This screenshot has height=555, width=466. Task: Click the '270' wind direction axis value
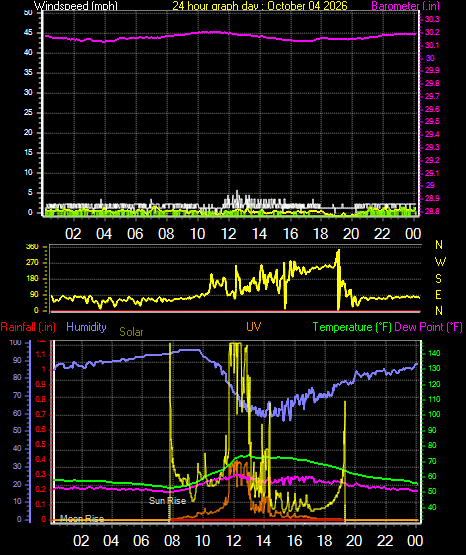click(32, 263)
